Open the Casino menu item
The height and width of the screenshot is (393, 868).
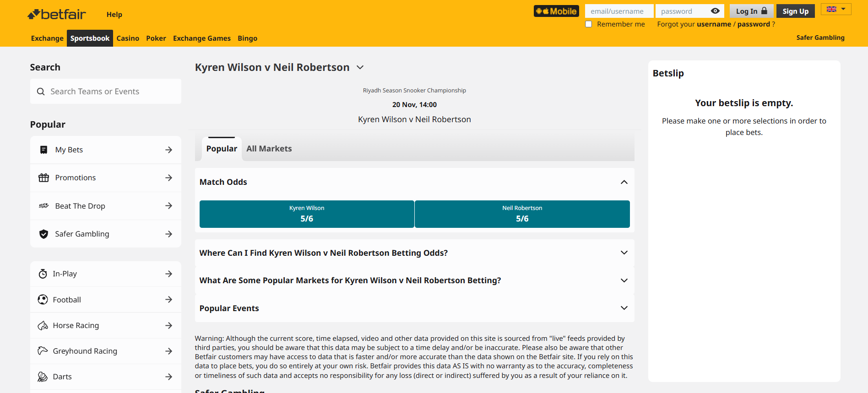pyautogui.click(x=128, y=38)
